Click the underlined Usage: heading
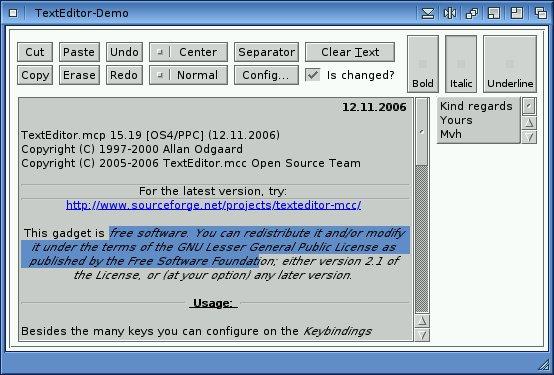Screen dimensions: 554x375 pos(213,303)
